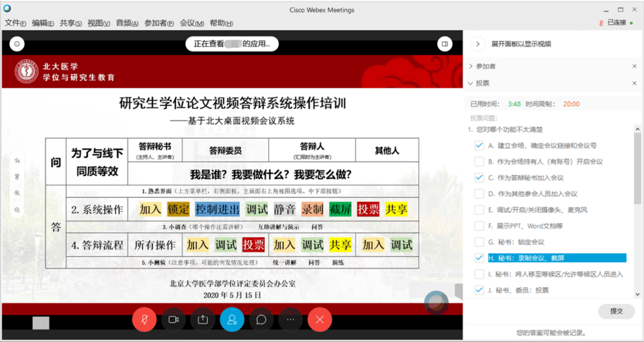Open the 会议 menu

pyautogui.click(x=192, y=23)
